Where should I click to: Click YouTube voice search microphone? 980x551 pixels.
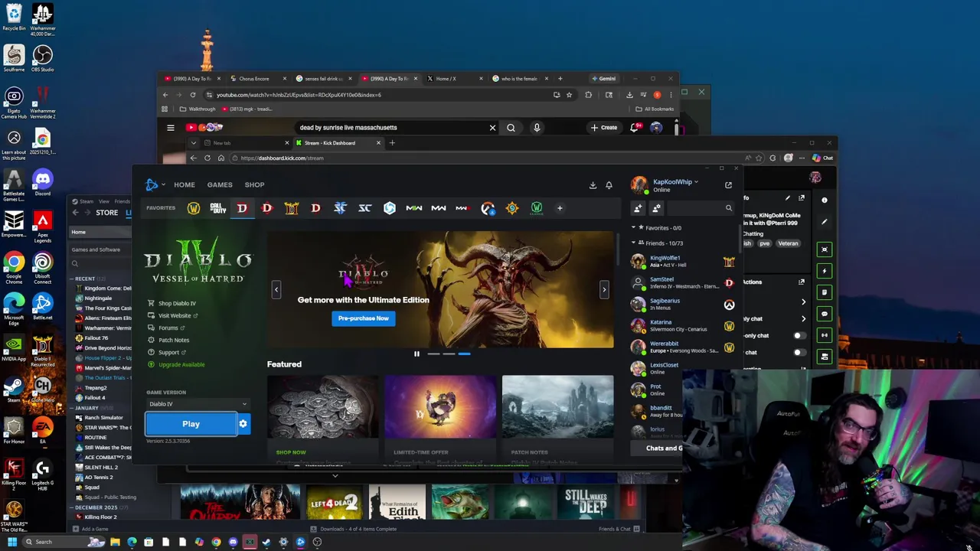pos(537,128)
